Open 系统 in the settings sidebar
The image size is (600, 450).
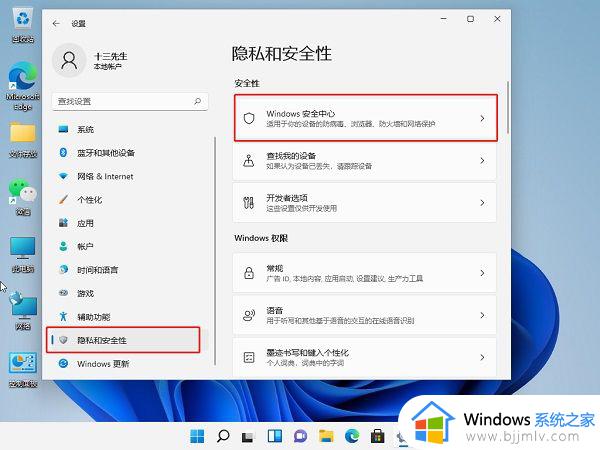pyautogui.click(x=86, y=130)
